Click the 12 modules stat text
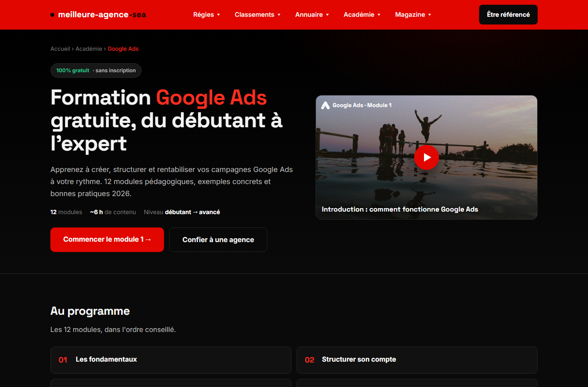588x387 pixels. click(x=66, y=212)
